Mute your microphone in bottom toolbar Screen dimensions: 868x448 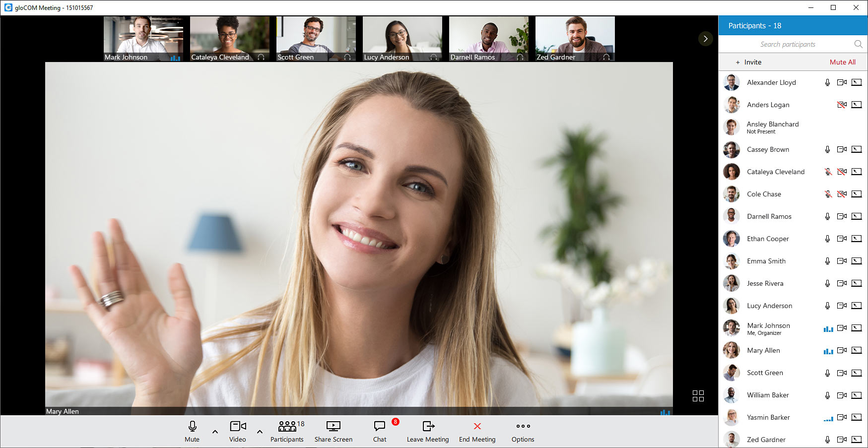coord(192,426)
